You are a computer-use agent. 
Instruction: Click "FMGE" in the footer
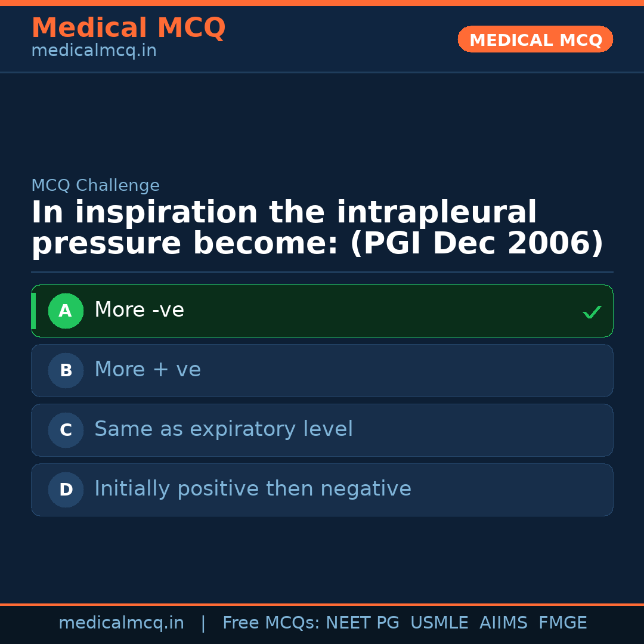click(x=562, y=623)
